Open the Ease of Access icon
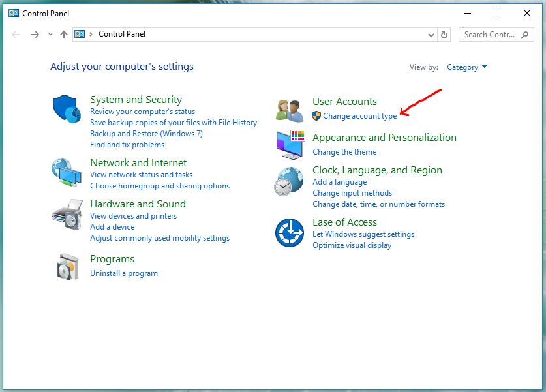546x392 pixels. pyautogui.click(x=290, y=233)
